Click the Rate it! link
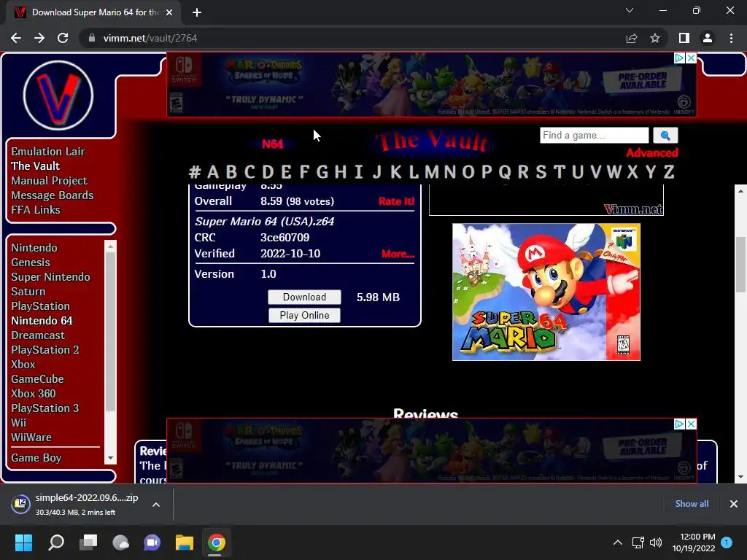747x560 pixels. (x=396, y=201)
